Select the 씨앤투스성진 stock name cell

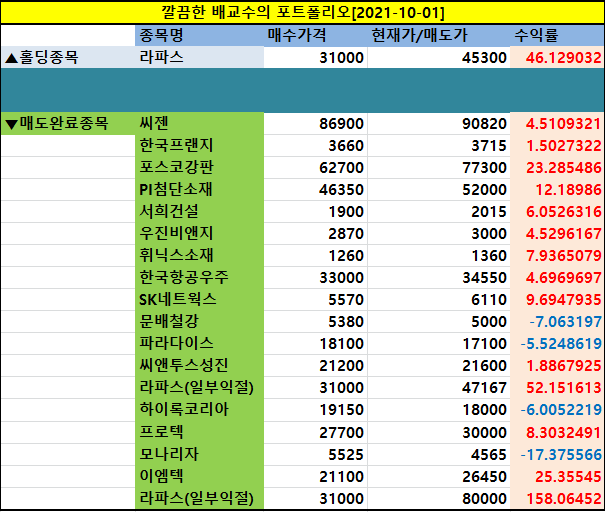pyautogui.click(x=199, y=365)
